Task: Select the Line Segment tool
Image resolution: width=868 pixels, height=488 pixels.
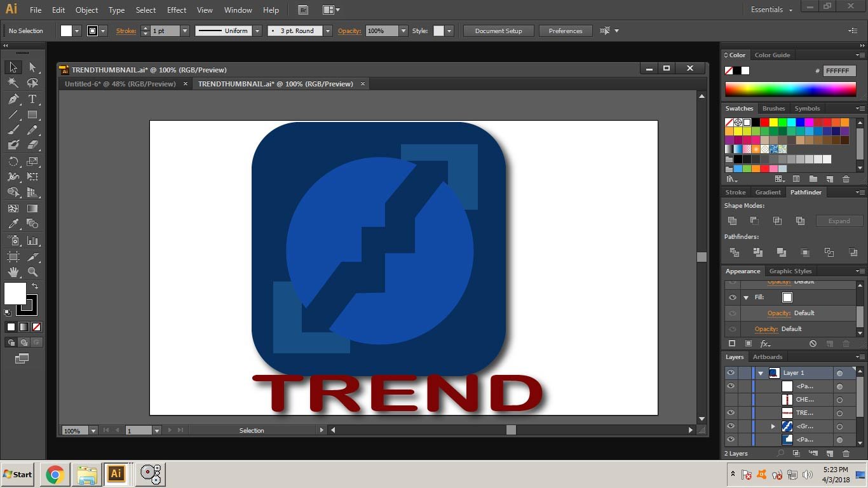Action: (x=13, y=115)
